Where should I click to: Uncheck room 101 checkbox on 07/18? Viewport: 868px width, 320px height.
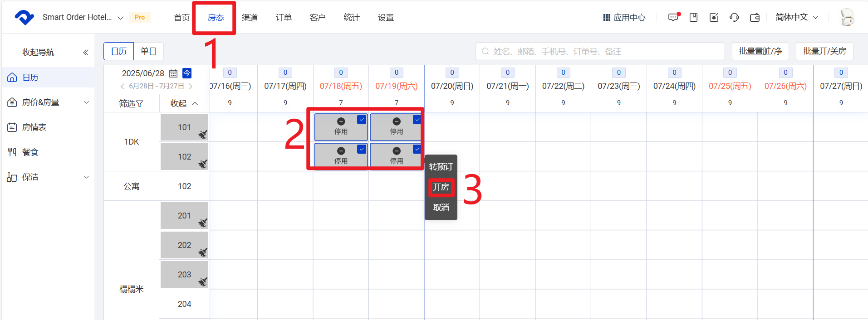(x=362, y=120)
